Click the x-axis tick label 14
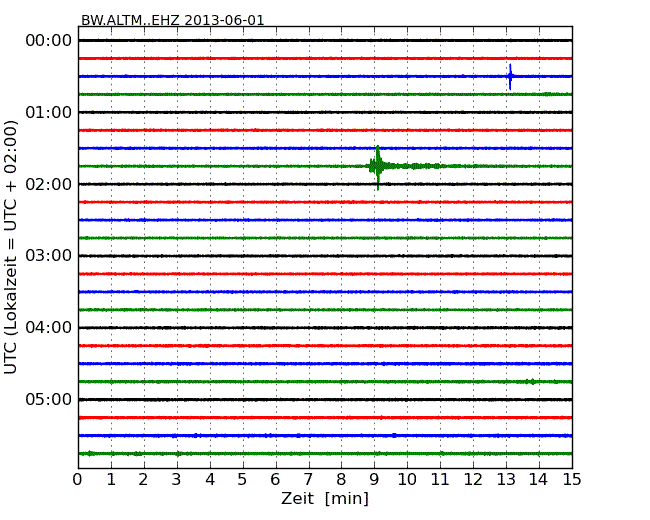650x520 pixels. pos(538,480)
